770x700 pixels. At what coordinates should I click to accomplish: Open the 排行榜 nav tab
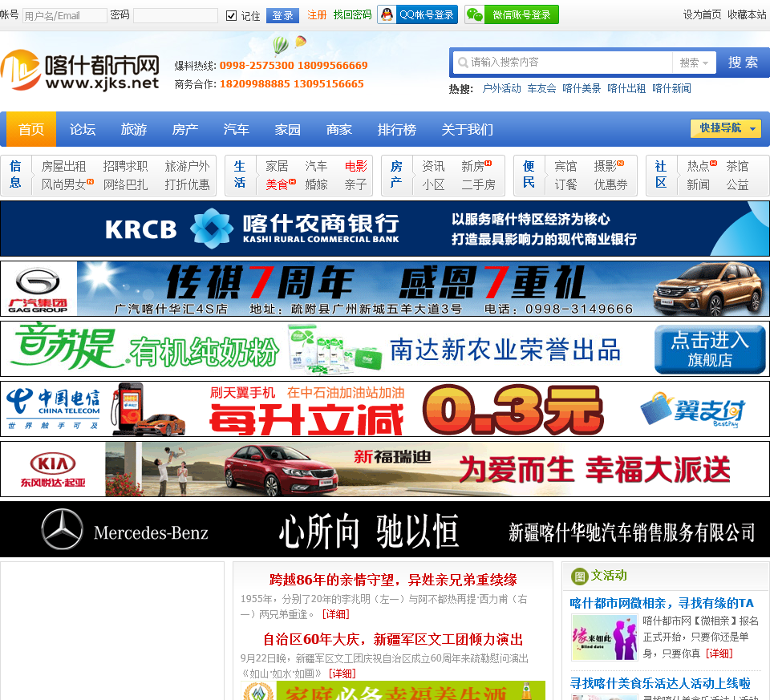(x=397, y=129)
